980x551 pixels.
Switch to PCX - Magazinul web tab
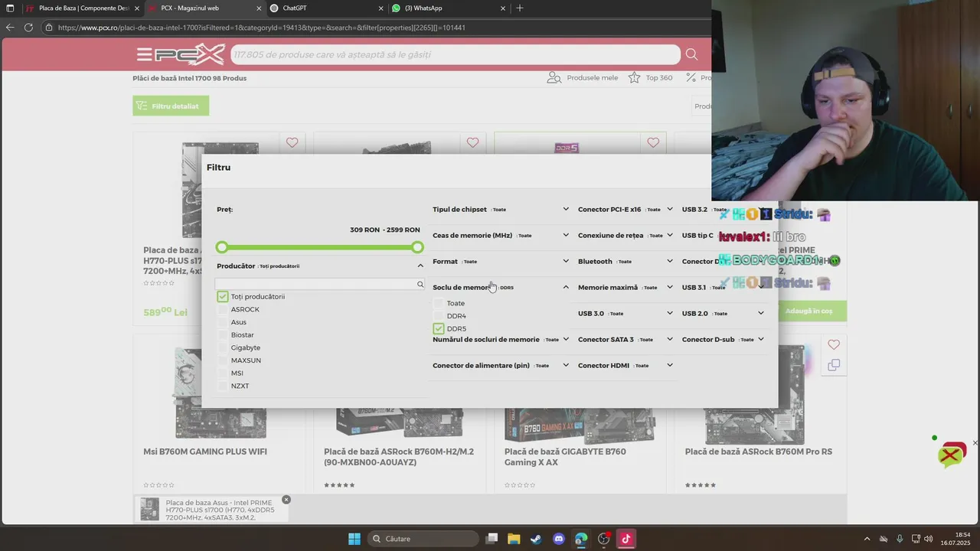[204, 8]
